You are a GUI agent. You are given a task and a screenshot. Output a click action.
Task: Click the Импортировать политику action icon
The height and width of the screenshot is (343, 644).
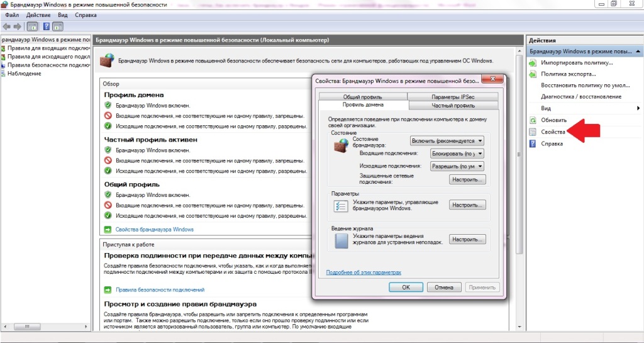click(x=533, y=63)
